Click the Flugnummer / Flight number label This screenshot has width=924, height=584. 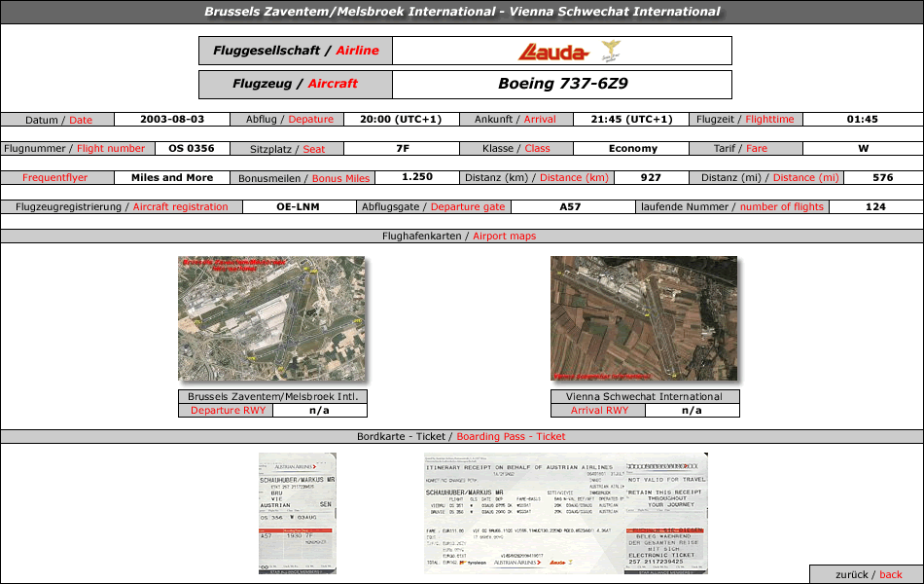click(x=77, y=149)
